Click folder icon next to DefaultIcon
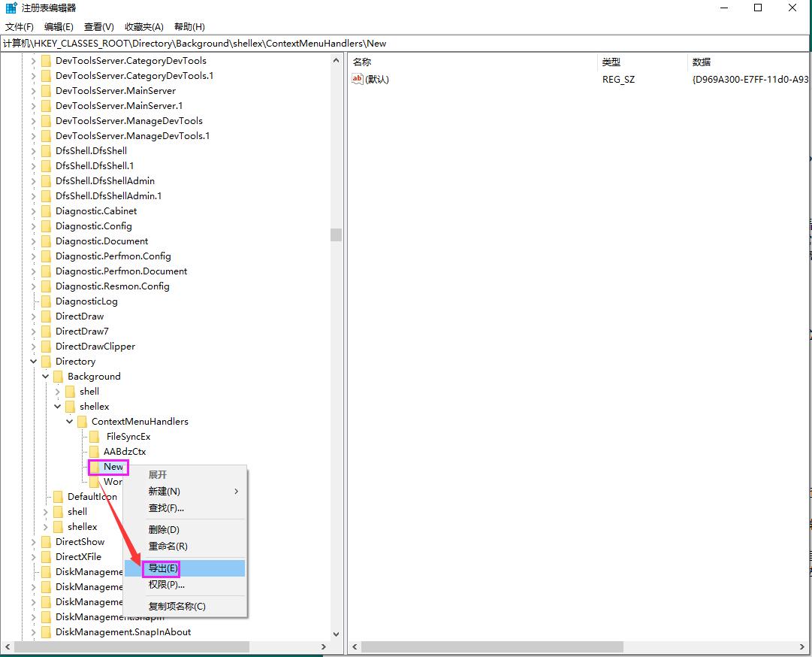The height and width of the screenshot is (657, 812). pyautogui.click(x=59, y=496)
